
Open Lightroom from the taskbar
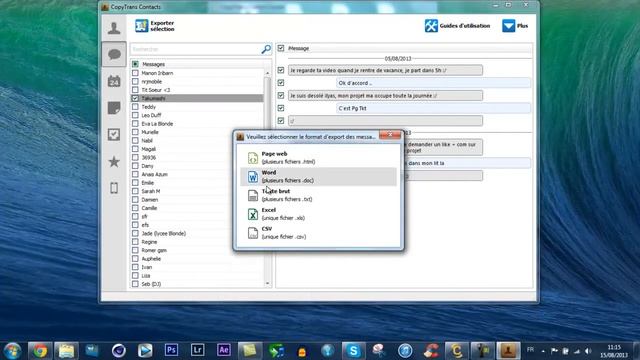click(197, 350)
